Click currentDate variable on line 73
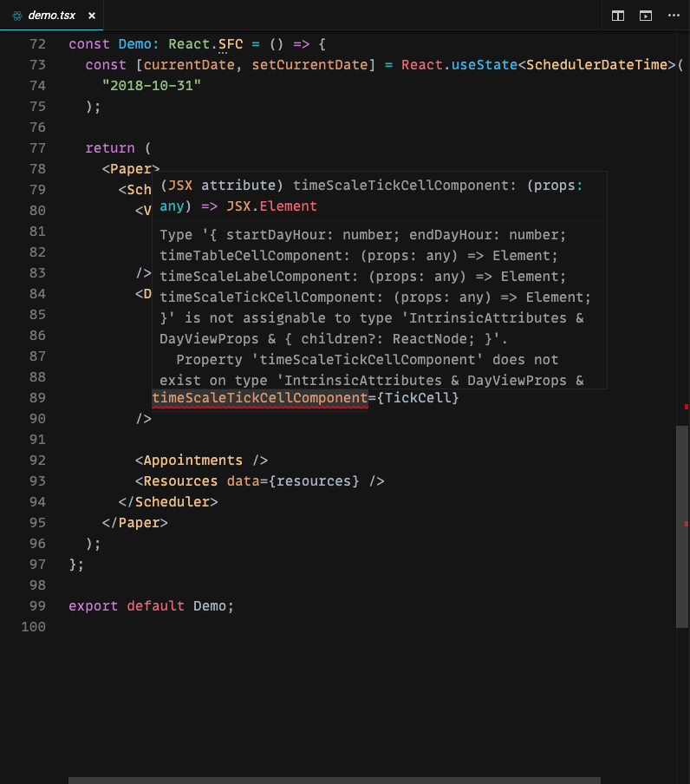This screenshot has height=784, width=690. click(189, 65)
